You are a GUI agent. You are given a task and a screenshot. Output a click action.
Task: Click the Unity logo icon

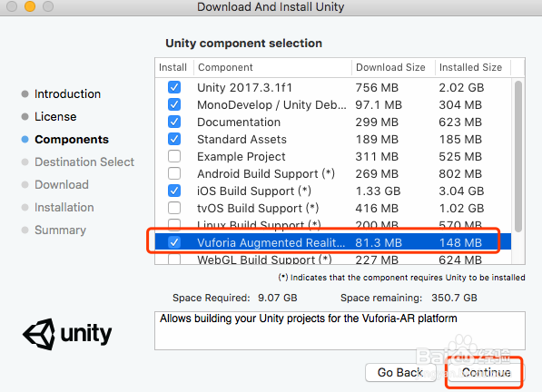39,334
